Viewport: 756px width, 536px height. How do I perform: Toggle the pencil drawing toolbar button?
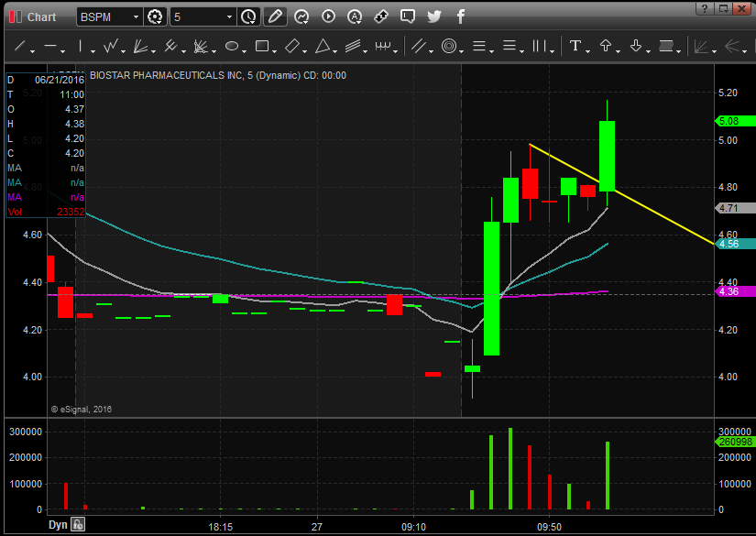point(275,16)
